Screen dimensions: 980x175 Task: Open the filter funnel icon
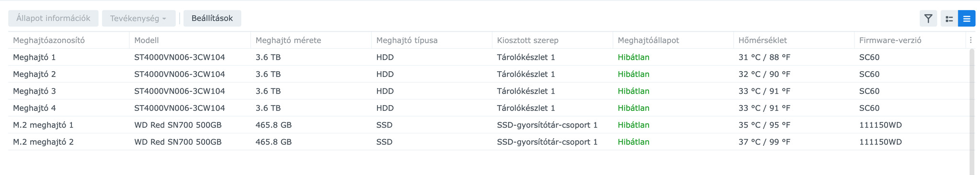928,19
